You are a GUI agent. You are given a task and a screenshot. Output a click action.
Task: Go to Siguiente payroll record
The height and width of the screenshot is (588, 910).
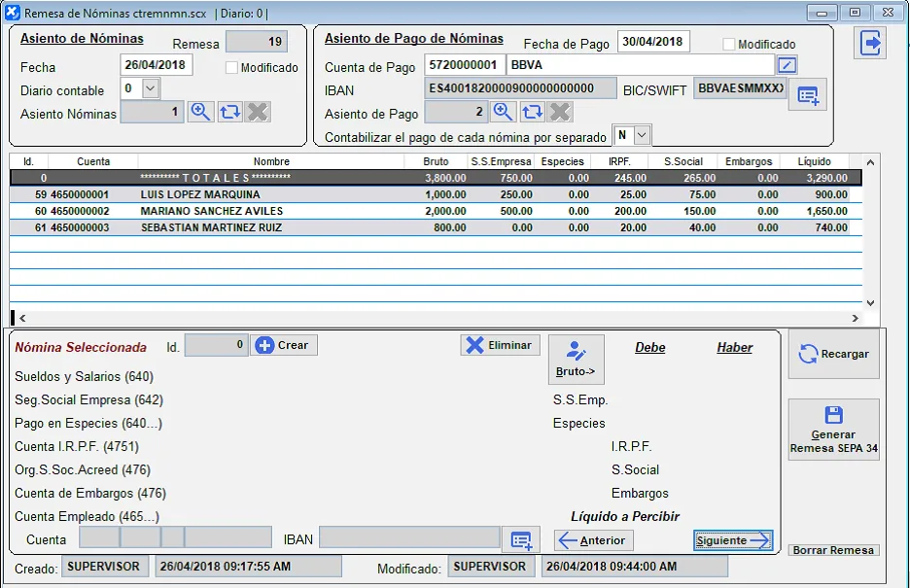733,540
